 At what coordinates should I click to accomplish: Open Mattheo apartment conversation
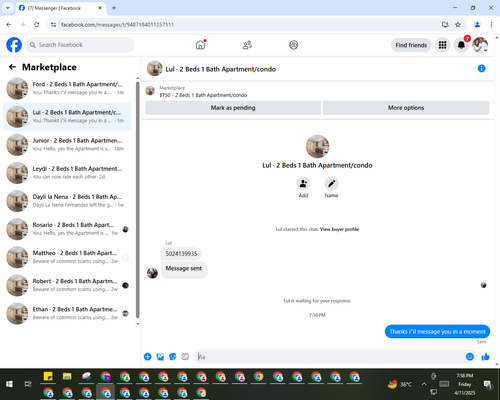[68, 257]
